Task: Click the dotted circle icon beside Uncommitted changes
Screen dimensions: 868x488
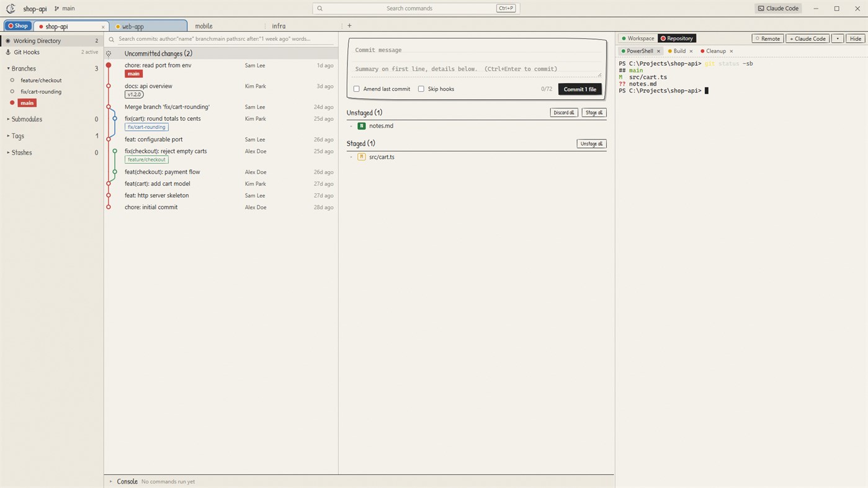Action: coord(109,54)
